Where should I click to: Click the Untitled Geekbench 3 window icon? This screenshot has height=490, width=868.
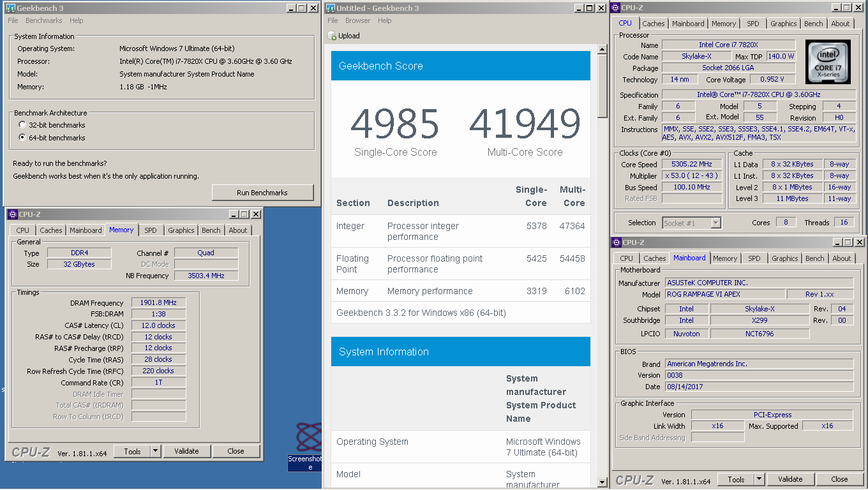(330, 8)
